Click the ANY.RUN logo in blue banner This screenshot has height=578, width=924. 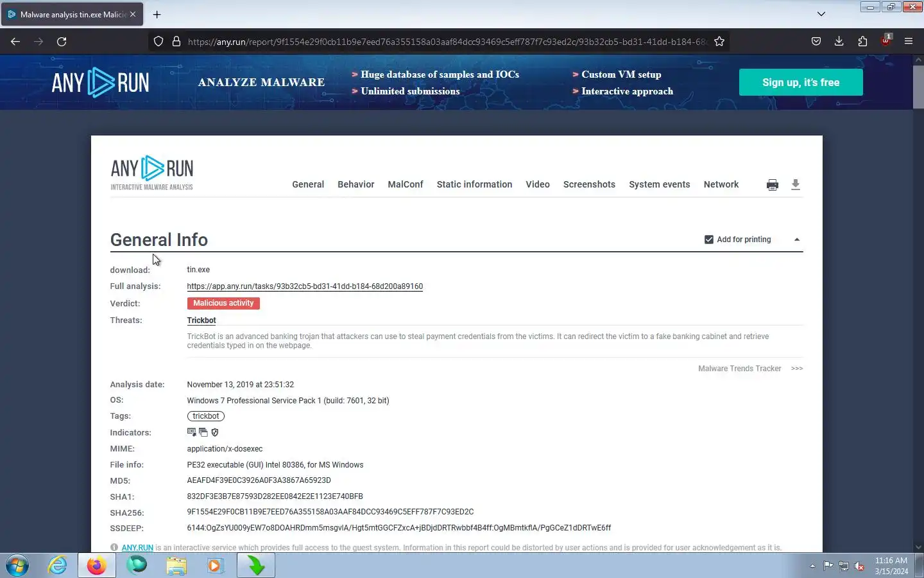pyautogui.click(x=100, y=82)
